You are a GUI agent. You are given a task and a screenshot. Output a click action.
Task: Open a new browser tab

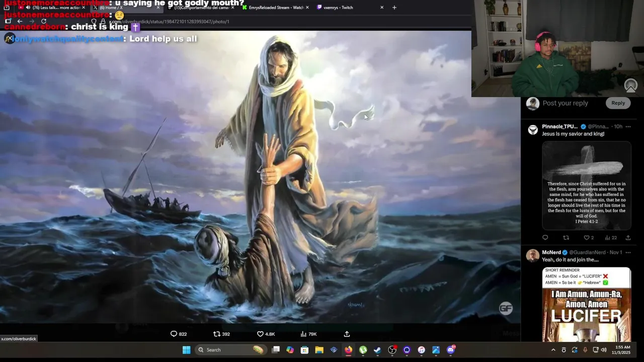[x=394, y=8]
